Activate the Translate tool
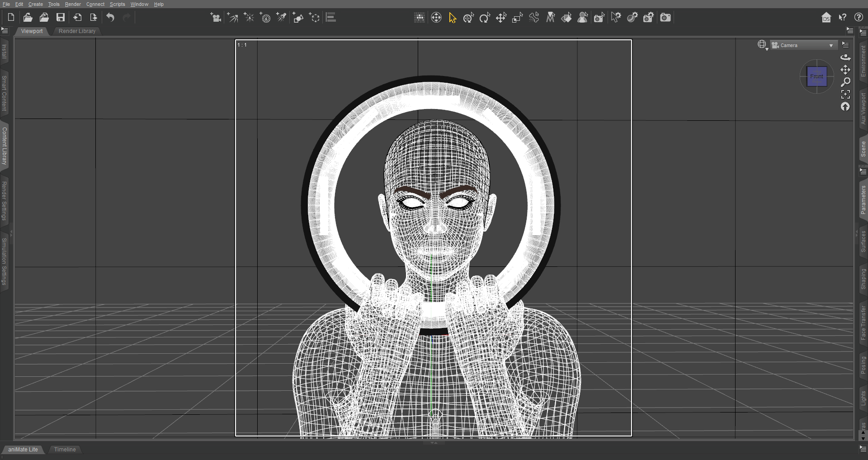 [501, 18]
